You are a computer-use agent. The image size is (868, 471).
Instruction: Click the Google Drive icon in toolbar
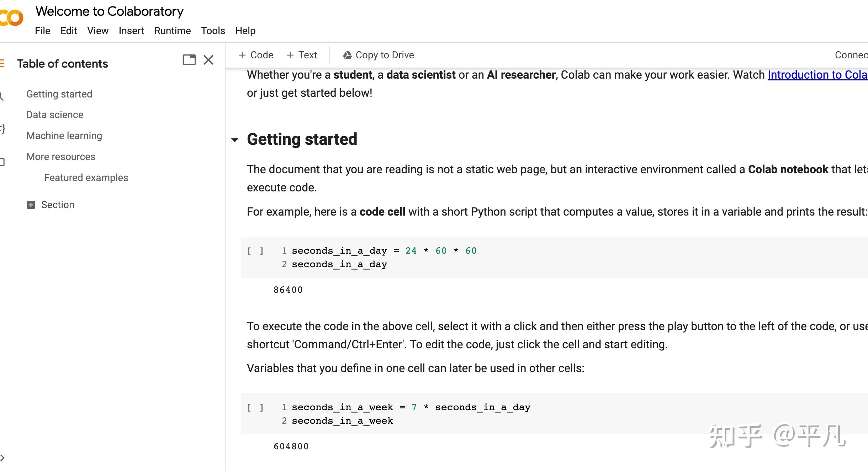[347, 55]
